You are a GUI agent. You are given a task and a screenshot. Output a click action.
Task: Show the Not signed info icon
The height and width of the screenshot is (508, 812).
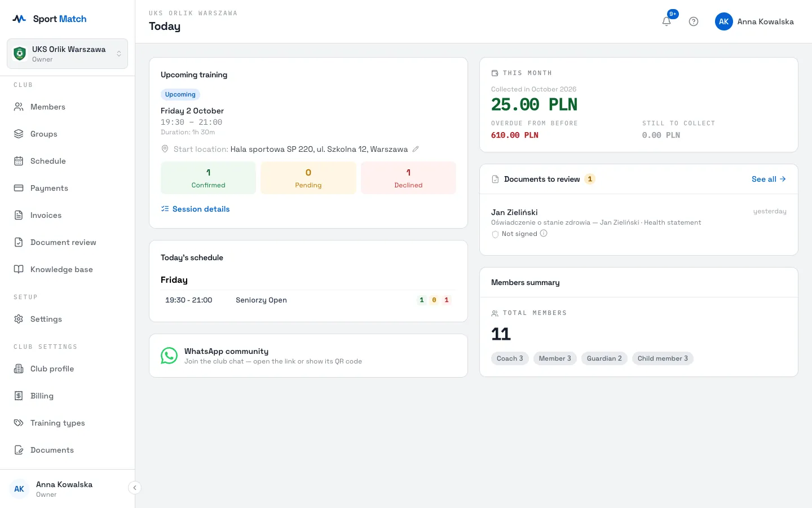pos(544,234)
